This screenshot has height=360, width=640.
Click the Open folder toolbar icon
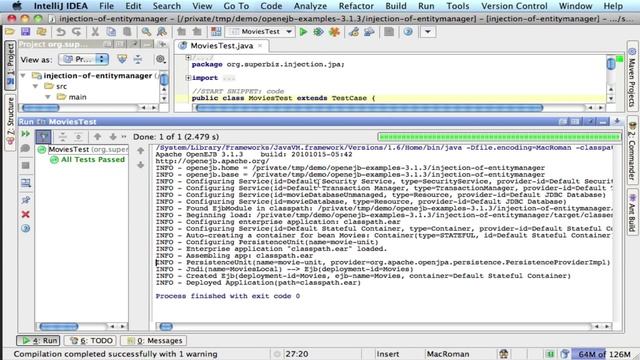tap(10, 32)
